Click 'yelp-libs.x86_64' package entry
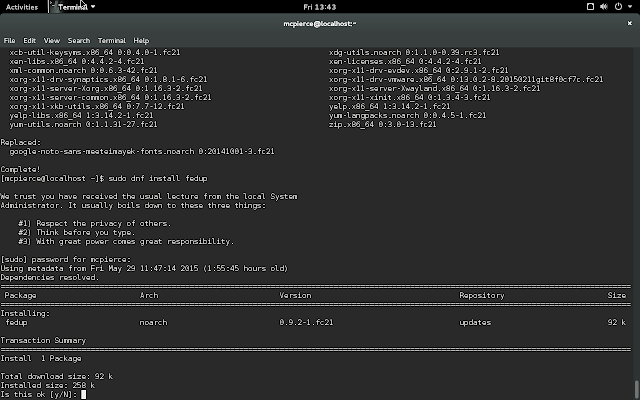Image resolution: width=640 pixels, height=400 pixels. [x=81, y=115]
